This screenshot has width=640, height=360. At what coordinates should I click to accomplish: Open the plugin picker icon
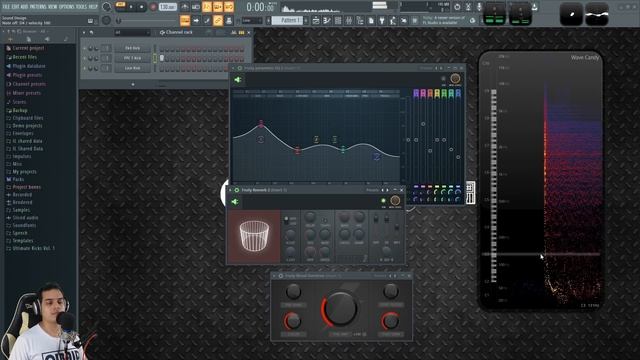click(382, 20)
